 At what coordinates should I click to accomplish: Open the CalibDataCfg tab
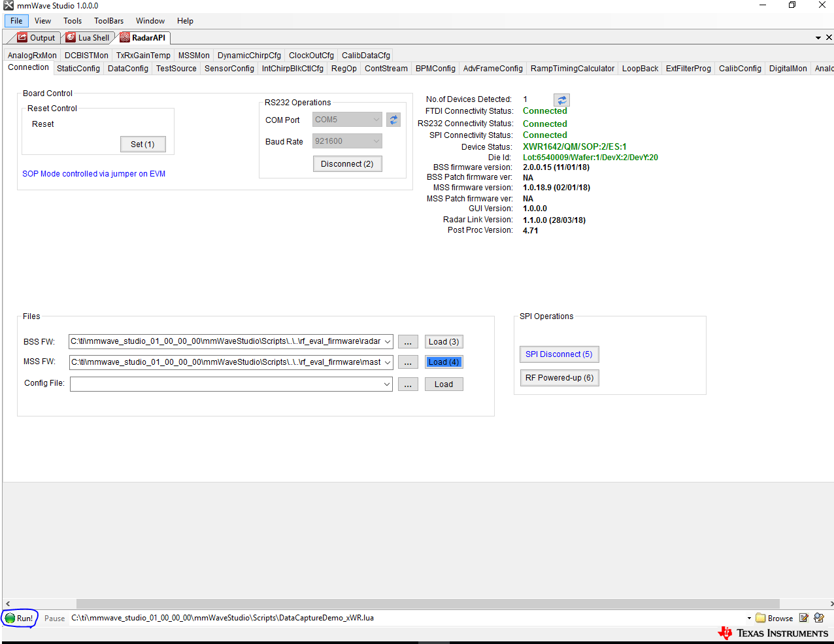click(366, 56)
